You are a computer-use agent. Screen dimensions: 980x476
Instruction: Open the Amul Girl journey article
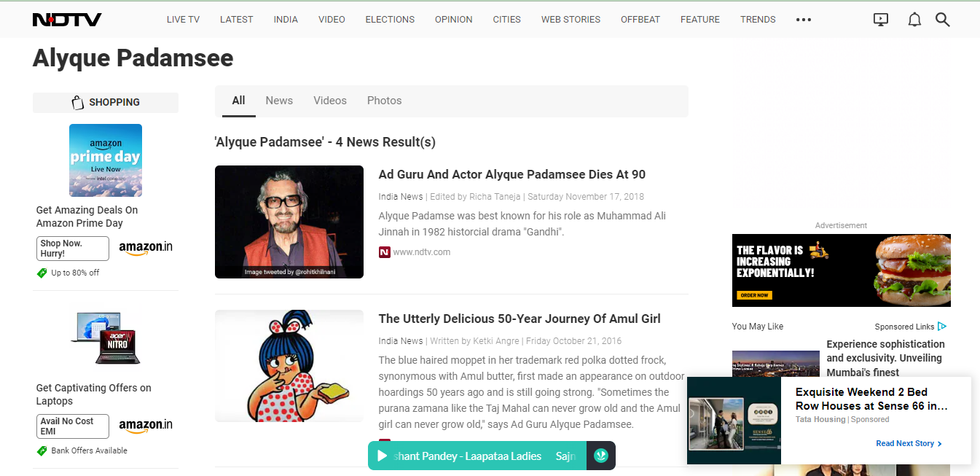520,319
